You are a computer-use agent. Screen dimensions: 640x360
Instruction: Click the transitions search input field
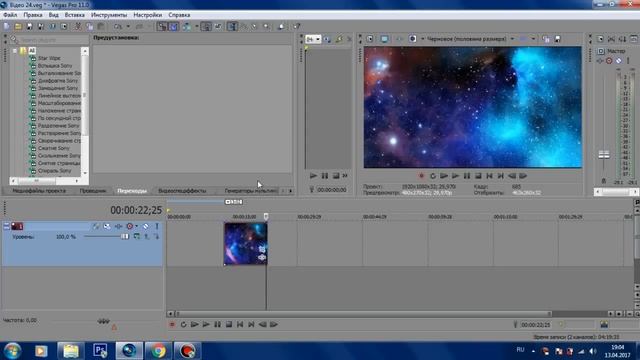pyautogui.click(x=53, y=40)
